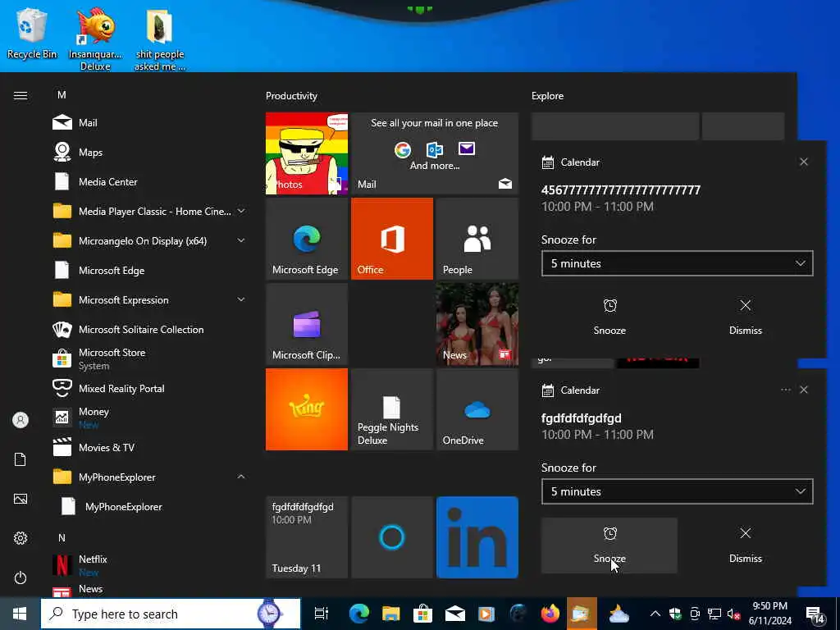Viewport: 840px width, 630px height.
Task: Launch Mixed Reality Portal
Action: coord(149,388)
